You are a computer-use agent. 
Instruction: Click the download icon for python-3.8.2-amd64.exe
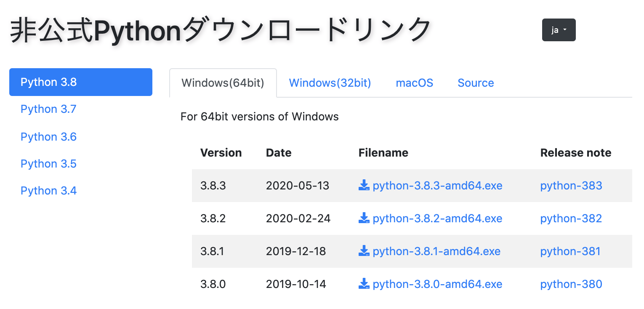click(x=364, y=218)
